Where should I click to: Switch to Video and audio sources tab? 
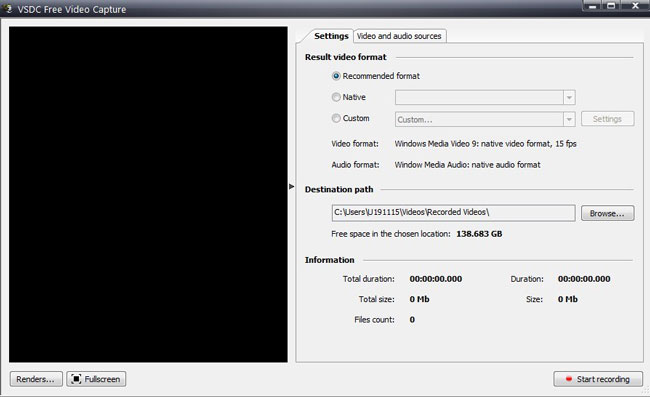(x=399, y=36)
